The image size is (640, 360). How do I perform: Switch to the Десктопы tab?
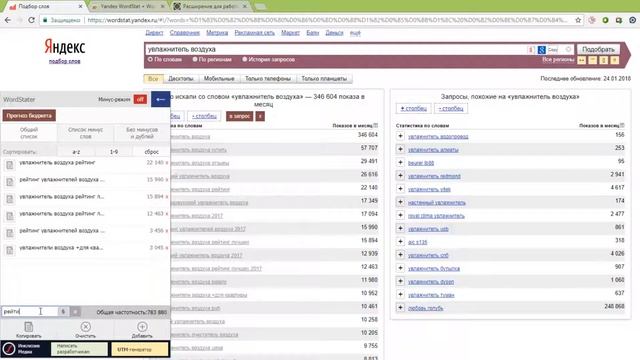click(x=181, y=78)
